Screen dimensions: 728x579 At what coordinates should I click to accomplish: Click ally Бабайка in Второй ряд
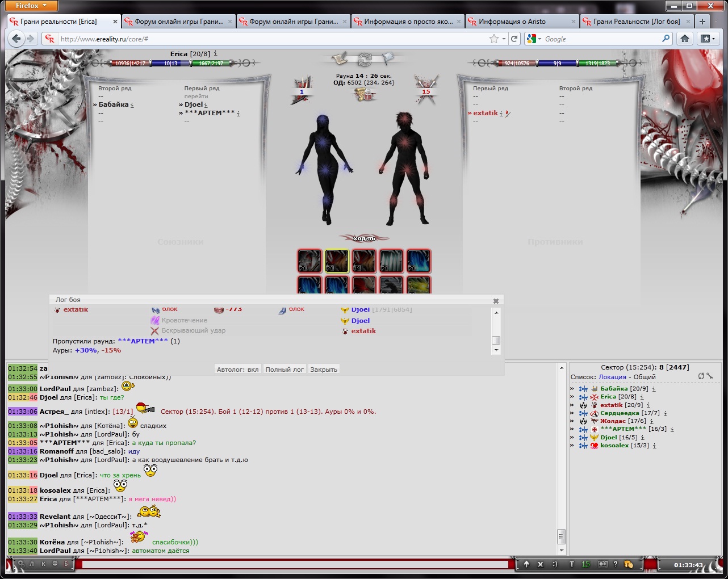114,104
